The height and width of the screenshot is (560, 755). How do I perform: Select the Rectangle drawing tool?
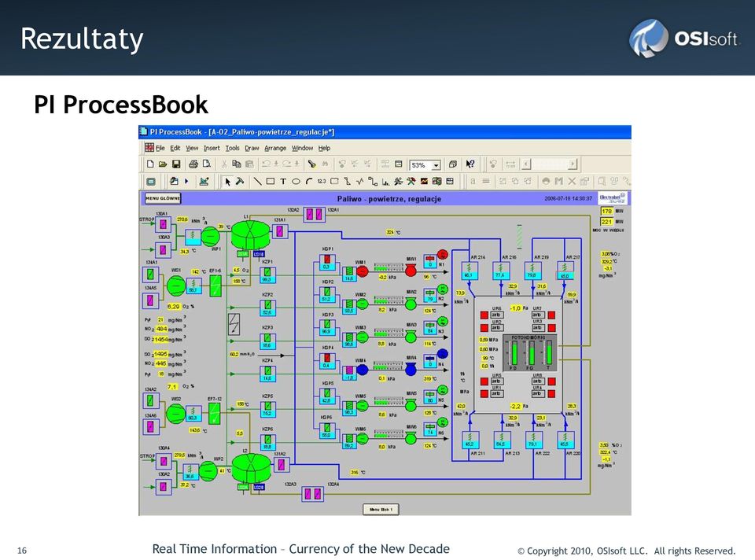(x=270, y=182)
